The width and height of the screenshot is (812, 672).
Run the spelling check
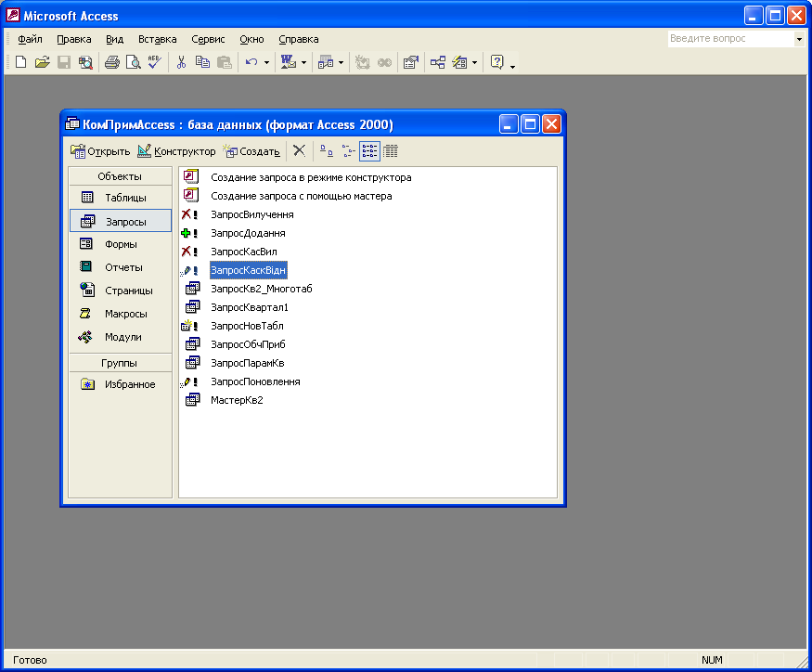(x=155, y=63)
